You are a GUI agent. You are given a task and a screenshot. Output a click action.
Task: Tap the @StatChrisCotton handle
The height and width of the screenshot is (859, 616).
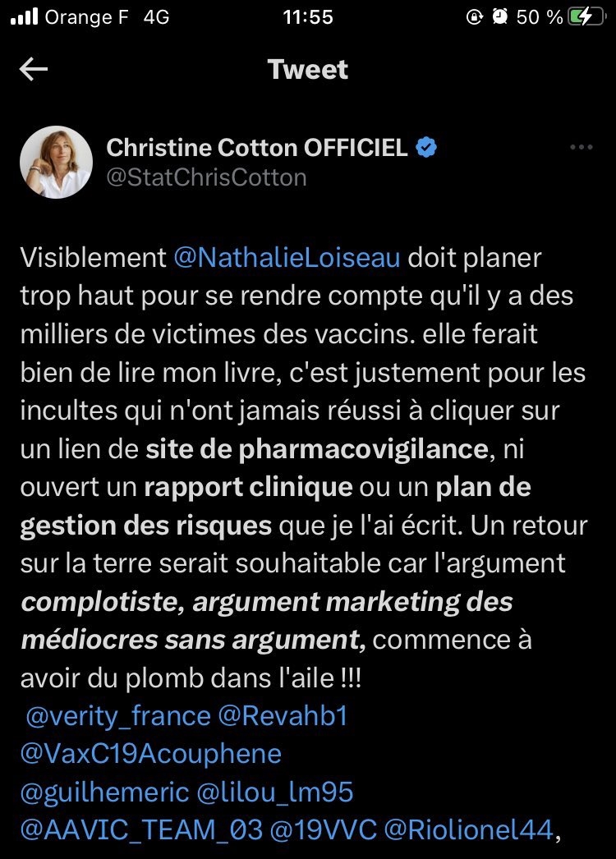coord(206,177)
